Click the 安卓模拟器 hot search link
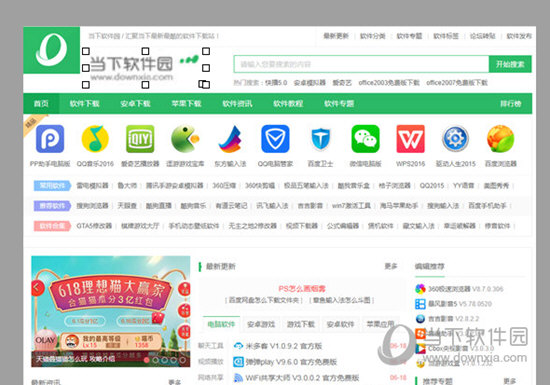The image size is (550, 385). click(x=309, y=83)
